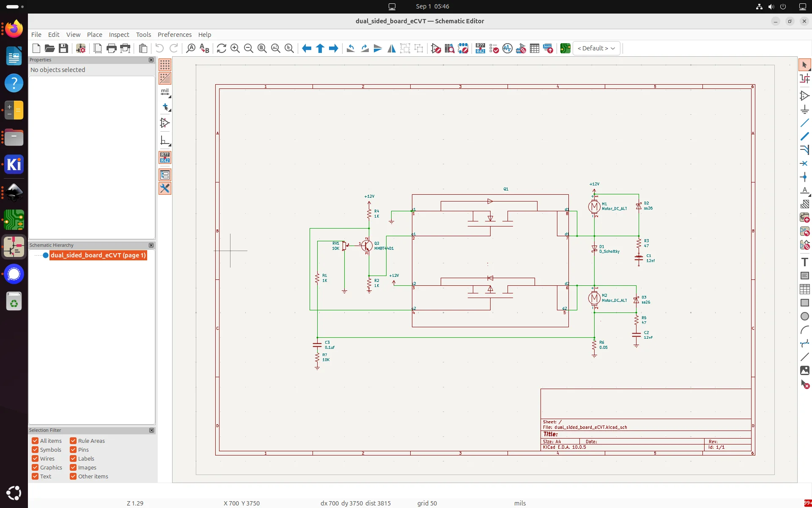Open the Inspect menu

(119, 35)
